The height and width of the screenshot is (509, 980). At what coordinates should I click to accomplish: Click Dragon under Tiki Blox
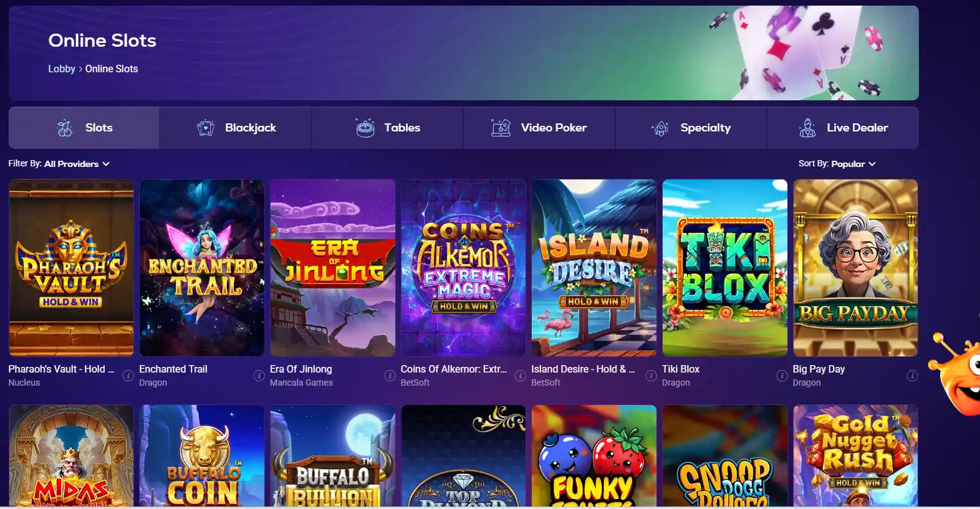676,383
